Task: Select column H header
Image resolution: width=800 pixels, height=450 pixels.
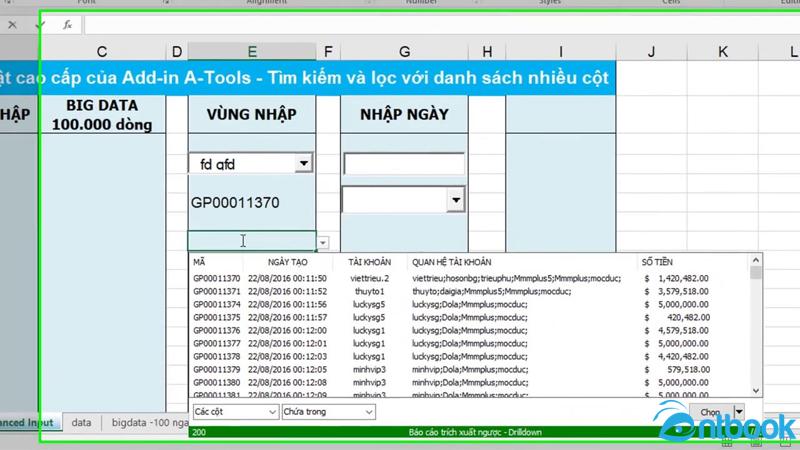Action: pos(487,52)
